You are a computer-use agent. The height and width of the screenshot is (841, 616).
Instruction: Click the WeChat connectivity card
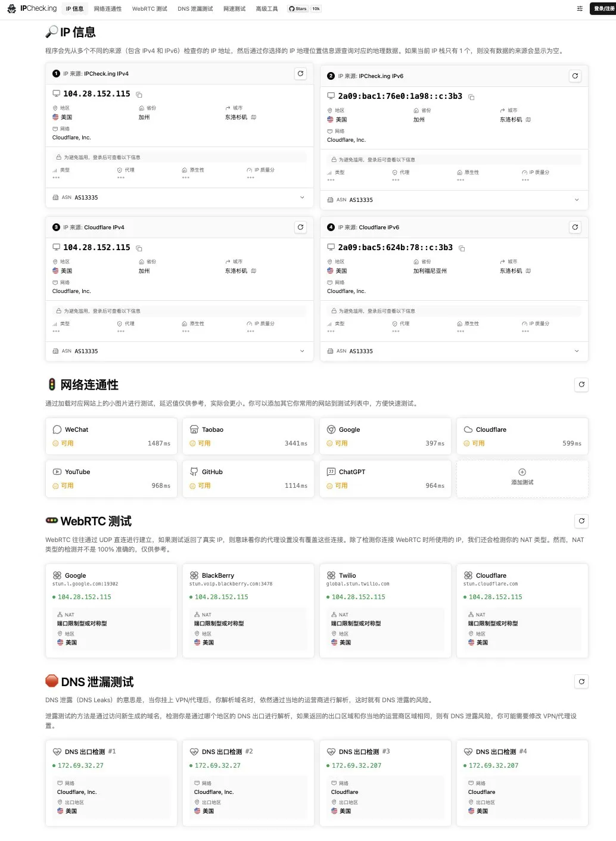[x=111, y=437]
